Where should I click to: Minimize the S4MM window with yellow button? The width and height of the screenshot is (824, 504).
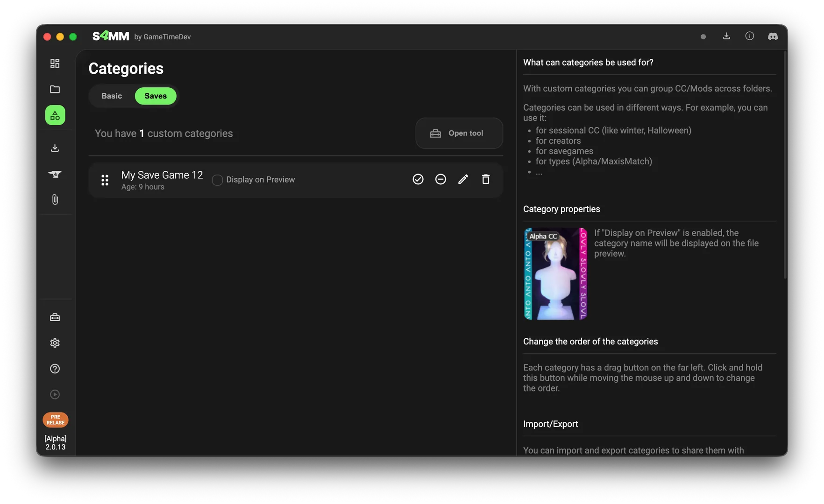pyautogui.click(x=60, y=37)
